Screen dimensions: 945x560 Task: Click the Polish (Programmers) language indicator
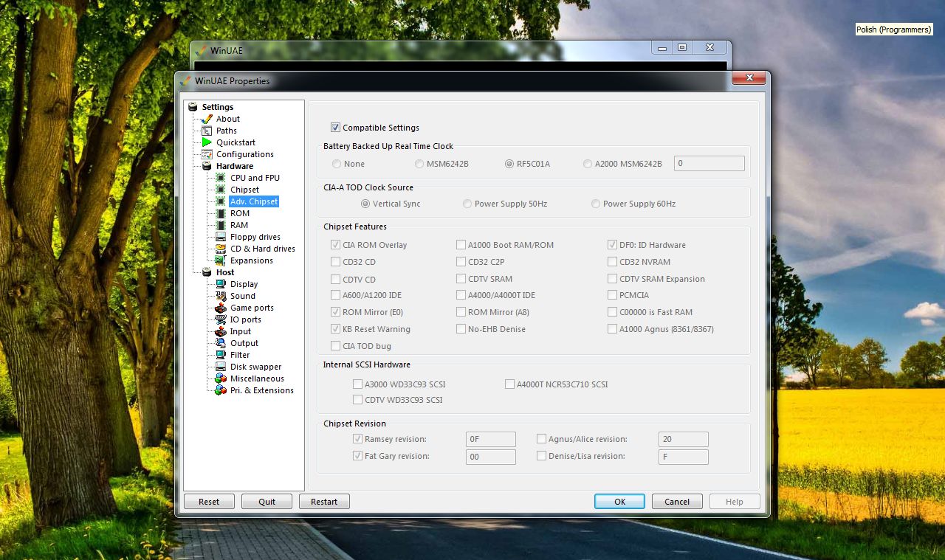tap(893, 30)
